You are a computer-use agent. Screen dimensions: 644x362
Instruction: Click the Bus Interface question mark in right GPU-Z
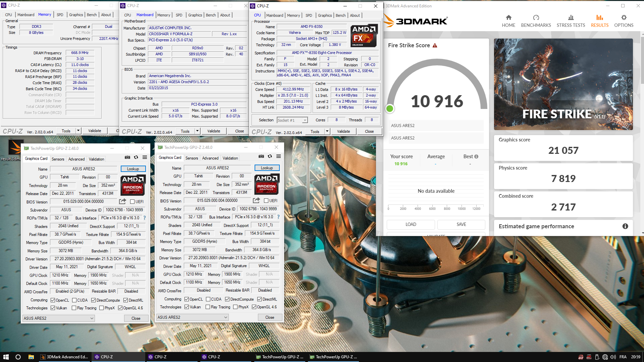pos(278,217)
